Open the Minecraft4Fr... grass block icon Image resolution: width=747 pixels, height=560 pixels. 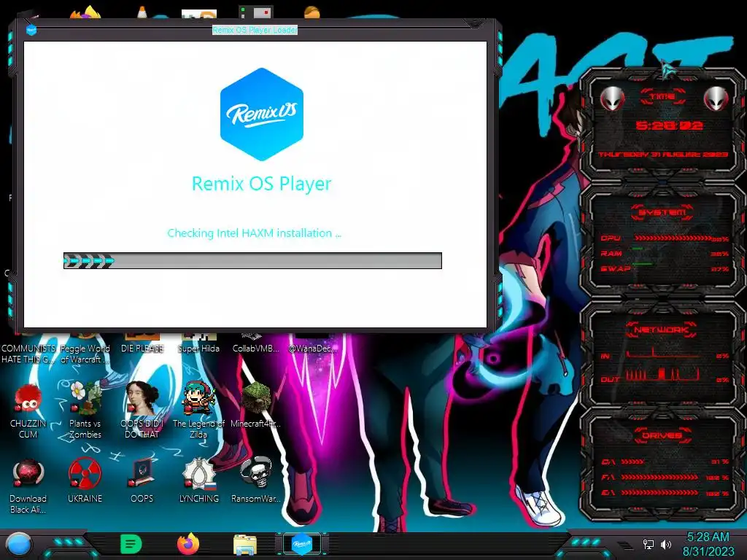tap(255, 405)
